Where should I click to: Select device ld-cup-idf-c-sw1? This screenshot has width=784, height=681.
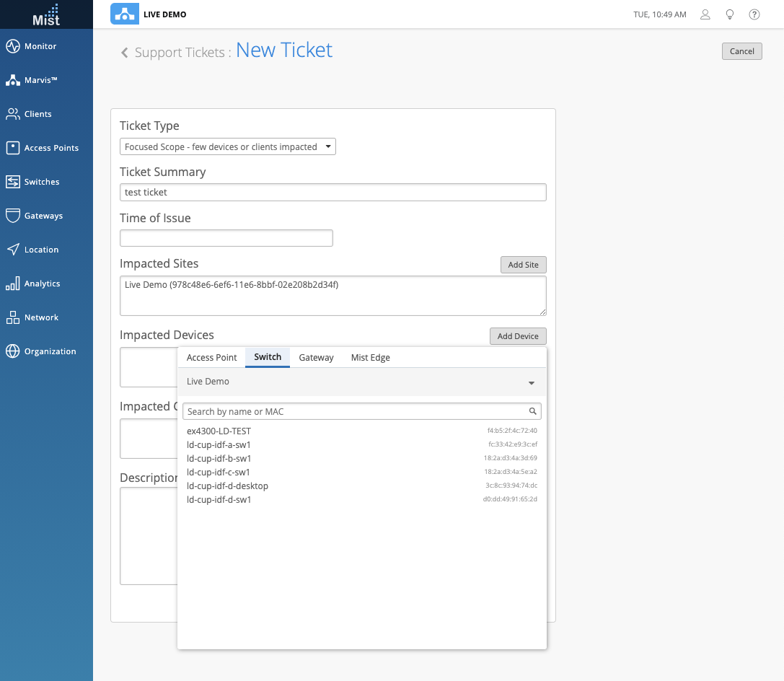pyautogui.click(x=361, y=472)
